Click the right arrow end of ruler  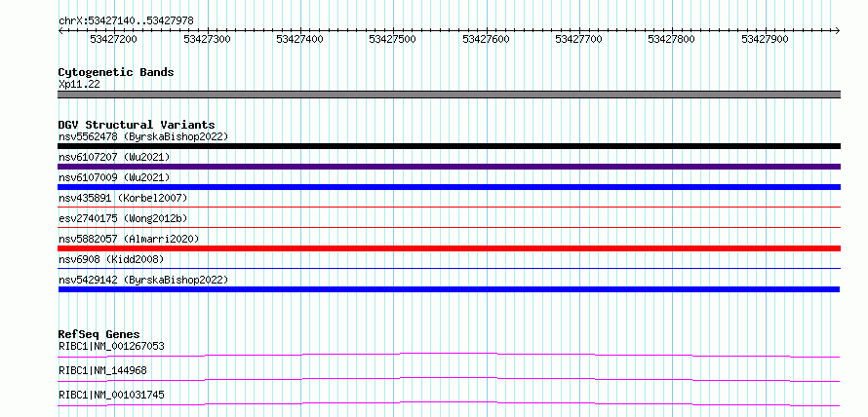click(x=838, y=30)
